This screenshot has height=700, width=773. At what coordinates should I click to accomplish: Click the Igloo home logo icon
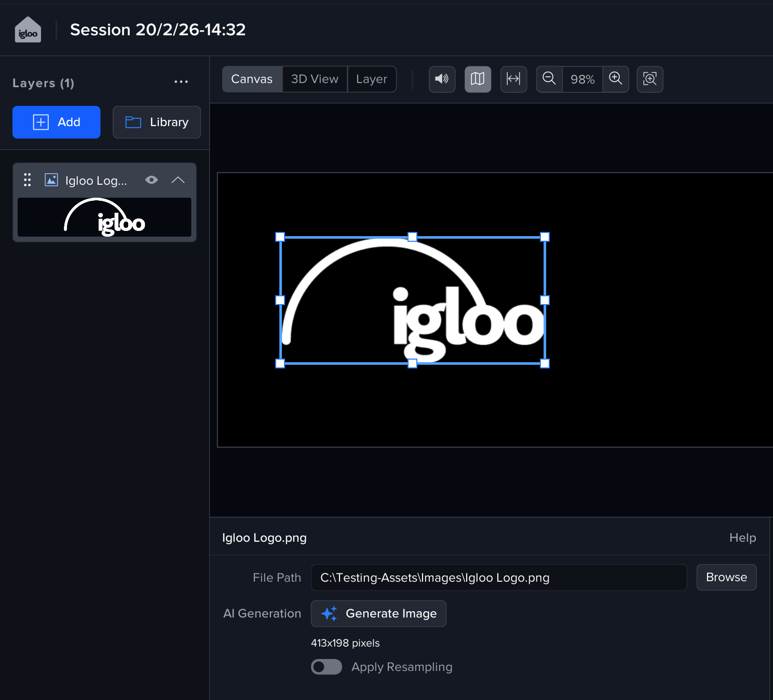(x=28, y=30)
